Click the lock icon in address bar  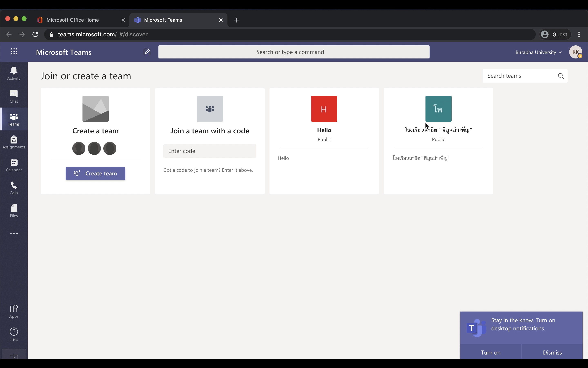click(x=51, y=35)
